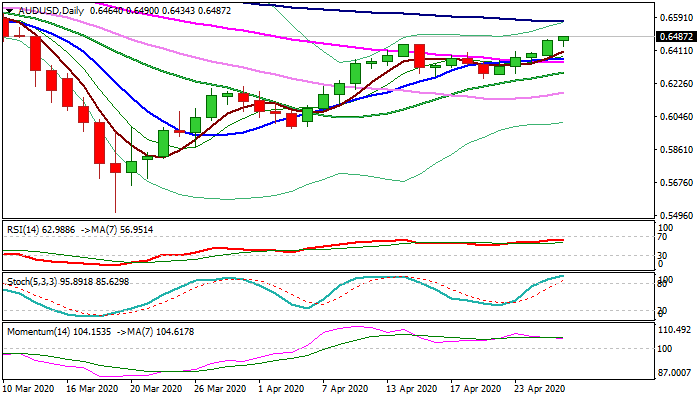Open the chart menu triangle beside AUDUSD

pos(9,11)
